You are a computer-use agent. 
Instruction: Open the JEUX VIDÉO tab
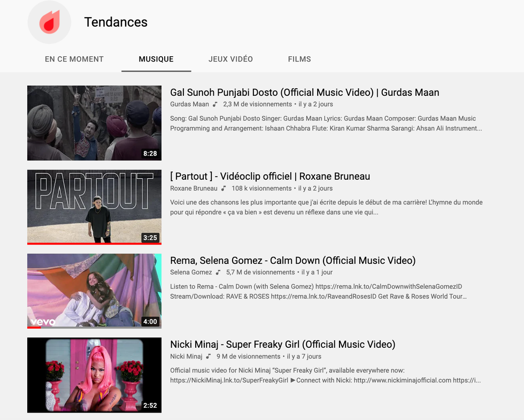(230, 59)
